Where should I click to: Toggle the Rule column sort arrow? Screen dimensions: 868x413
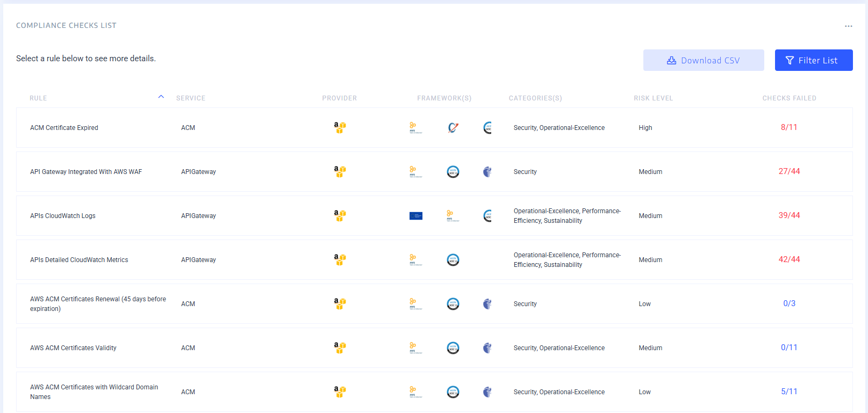pyautogui.click(x=161, y=97)
